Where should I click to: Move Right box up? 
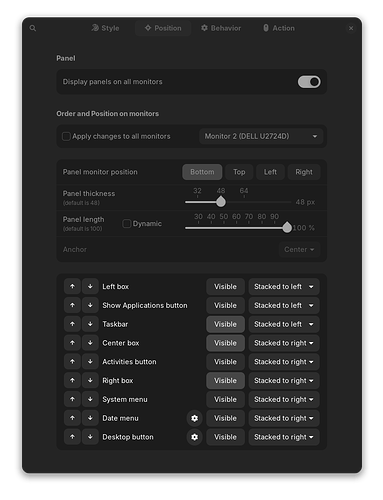tap(72, 380)
